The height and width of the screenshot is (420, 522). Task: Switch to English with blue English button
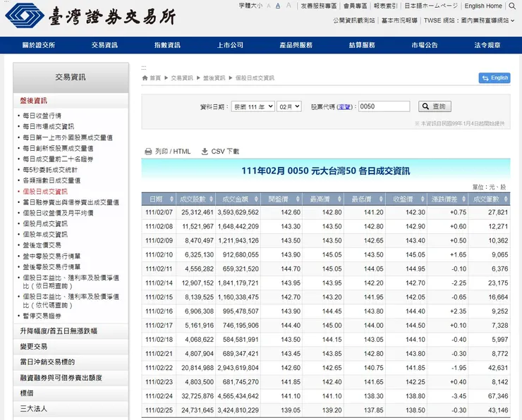click(x=494, y=78)
